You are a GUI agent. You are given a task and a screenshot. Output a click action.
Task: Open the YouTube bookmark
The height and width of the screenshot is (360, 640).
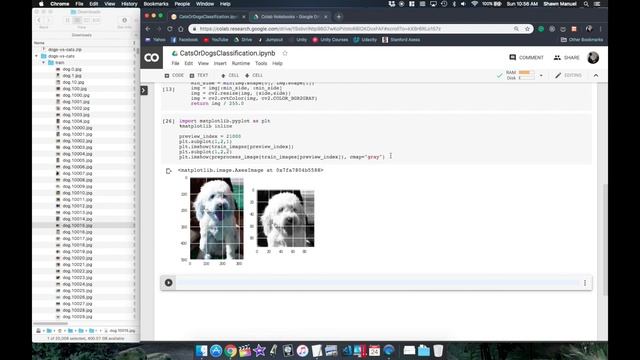click(216, 40)
